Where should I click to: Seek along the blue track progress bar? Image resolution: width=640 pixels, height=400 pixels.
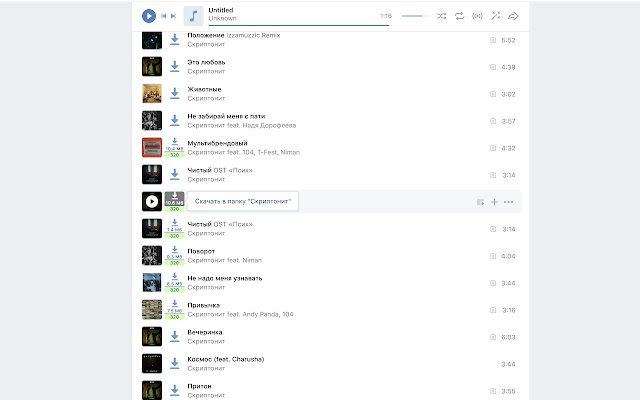pos(299,25)
